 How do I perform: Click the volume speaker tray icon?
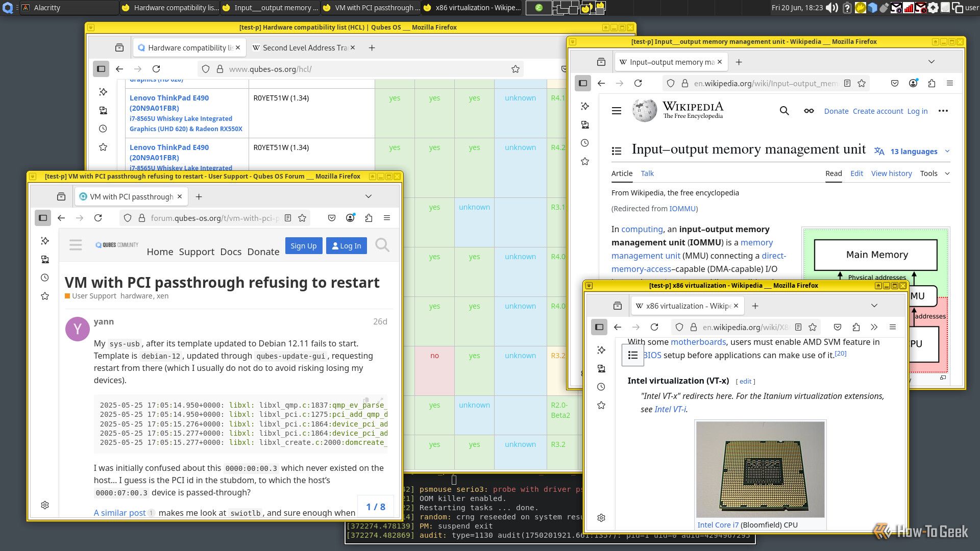click(832, 8)
